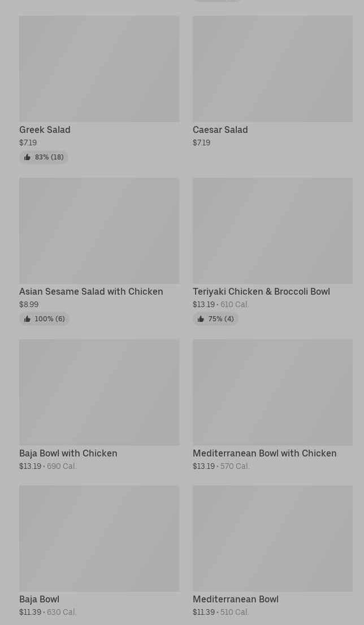Select Asian Sesame Salad with Chicken photo

click(99, 231)
